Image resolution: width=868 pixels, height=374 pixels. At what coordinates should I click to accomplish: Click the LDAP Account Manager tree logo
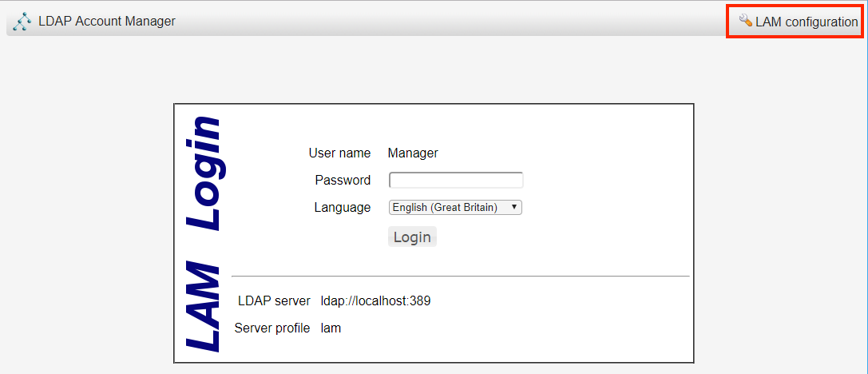pos(22,22)
